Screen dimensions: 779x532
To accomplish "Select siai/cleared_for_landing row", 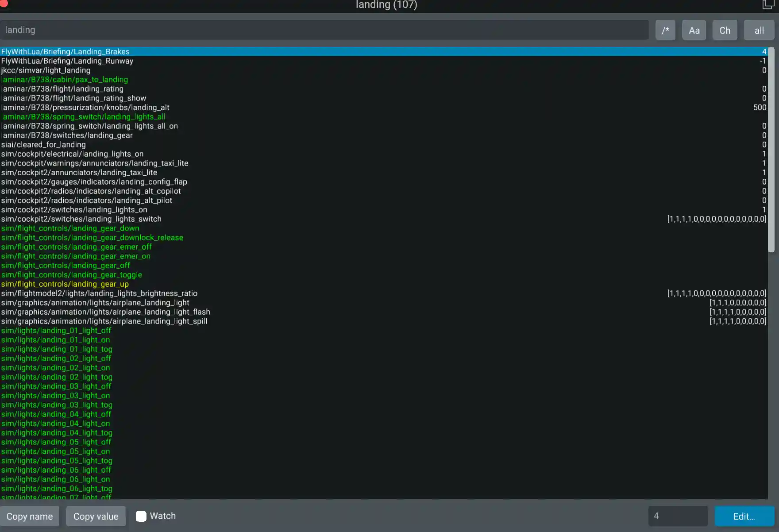I will tap(384, 144).
